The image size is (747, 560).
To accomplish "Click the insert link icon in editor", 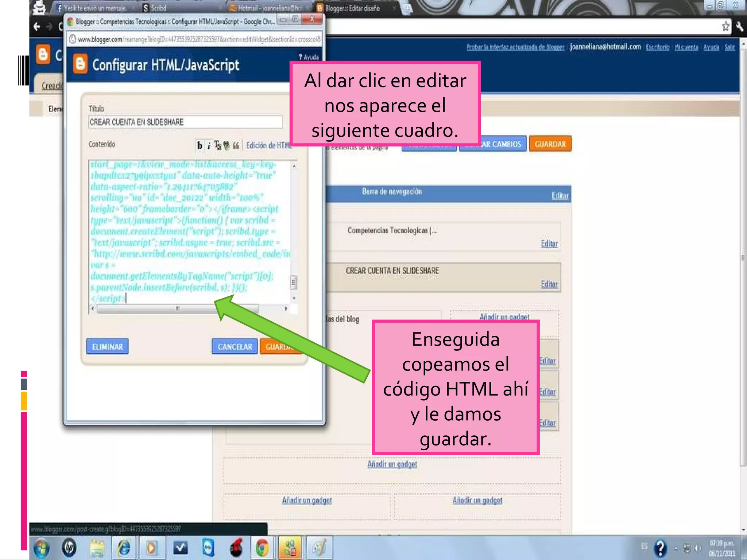I will point(227,145).
